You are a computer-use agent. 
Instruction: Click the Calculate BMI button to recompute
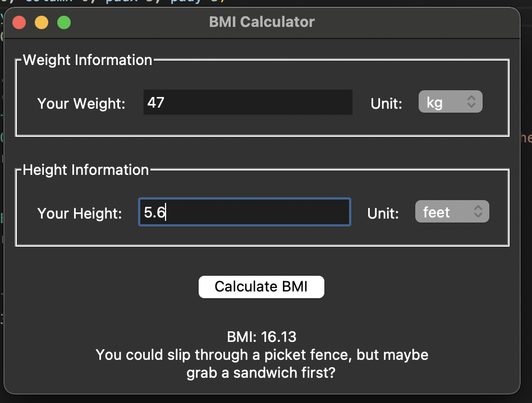[x=261, y=286]
